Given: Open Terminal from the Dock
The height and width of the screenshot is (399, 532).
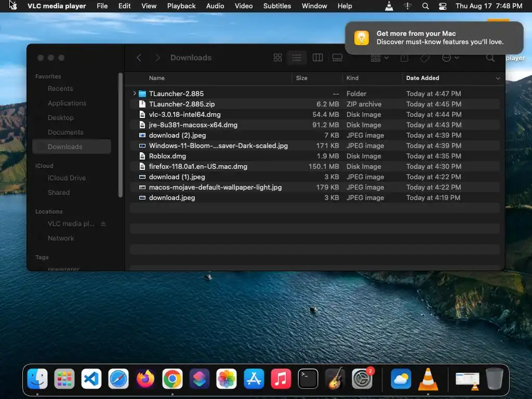Looking at the screenshot, I should click(308, 378).
